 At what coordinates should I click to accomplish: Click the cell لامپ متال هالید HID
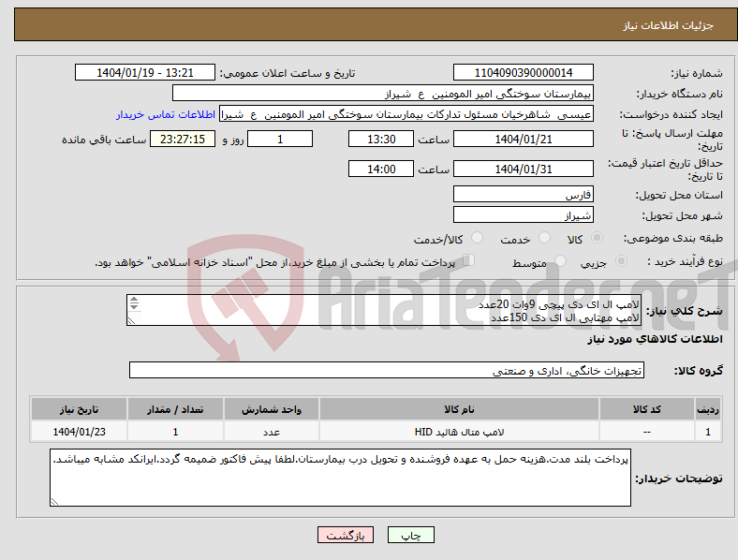(459, 432)
